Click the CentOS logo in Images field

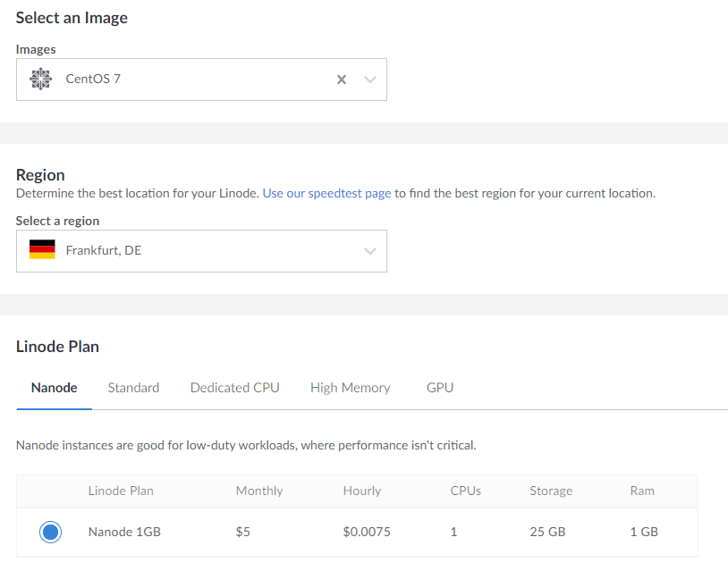[x=41, y=79]
